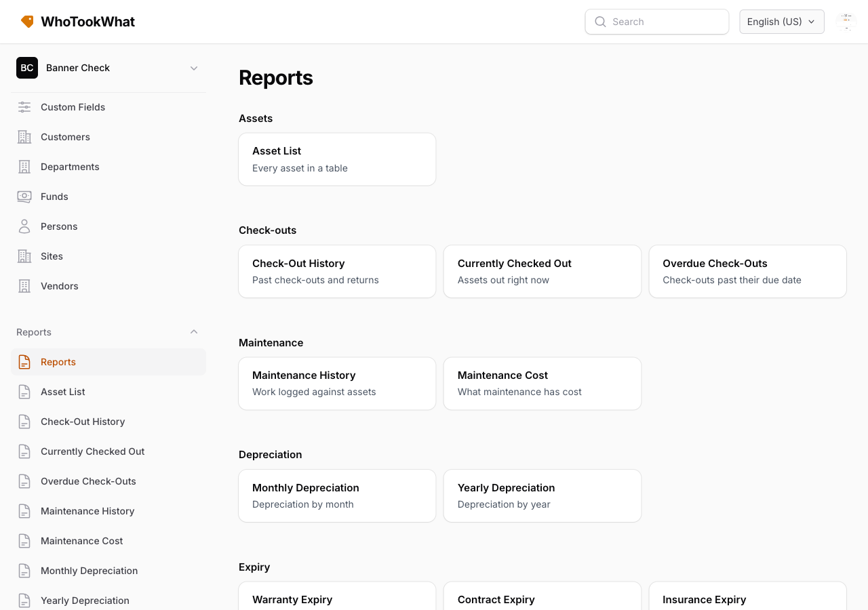This screenshot has width=868, height=610.
Task: Click the Yearly Depreciation sidebar link text
Action: (x=85, y=601)
